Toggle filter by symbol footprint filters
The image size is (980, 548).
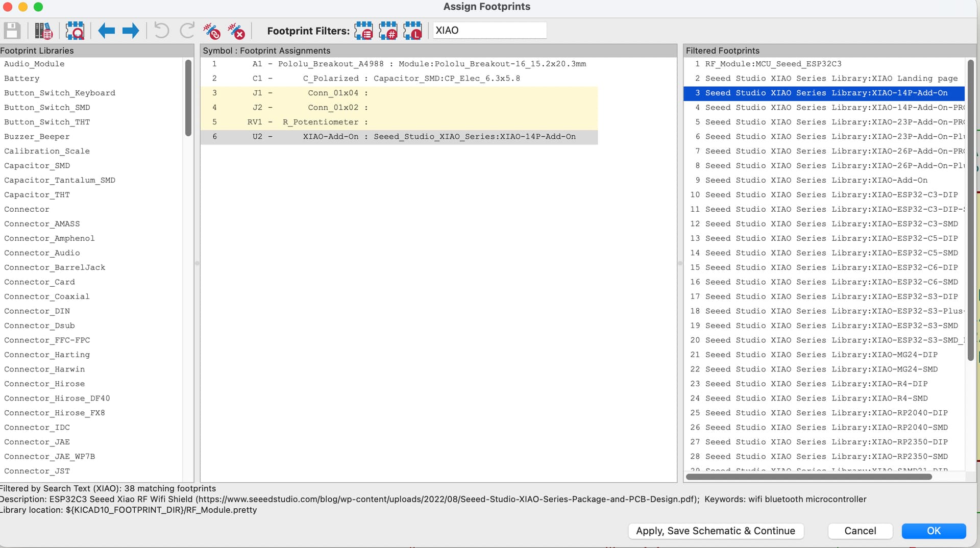[363, 31]
